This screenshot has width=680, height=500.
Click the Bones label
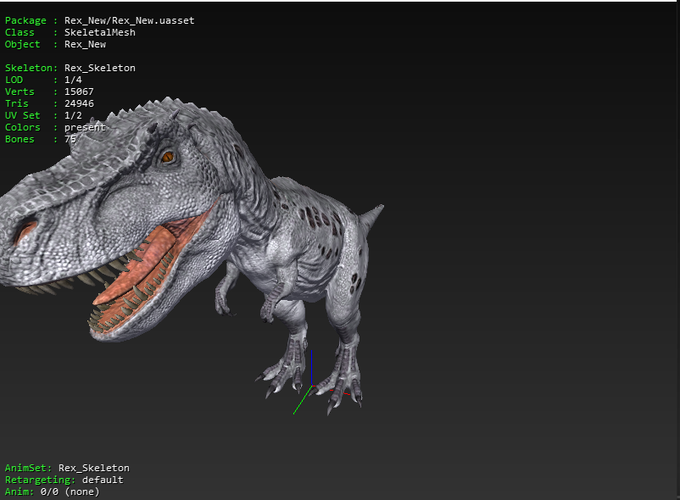(x=20, y=139)
